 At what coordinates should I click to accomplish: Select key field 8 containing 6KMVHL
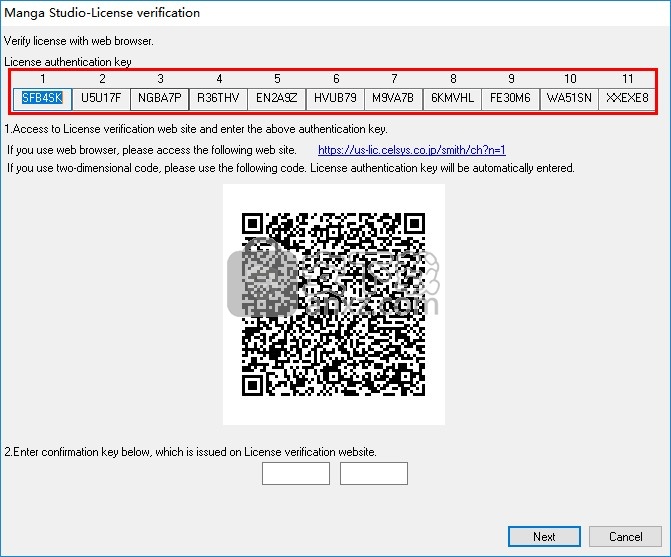(452, 99)
